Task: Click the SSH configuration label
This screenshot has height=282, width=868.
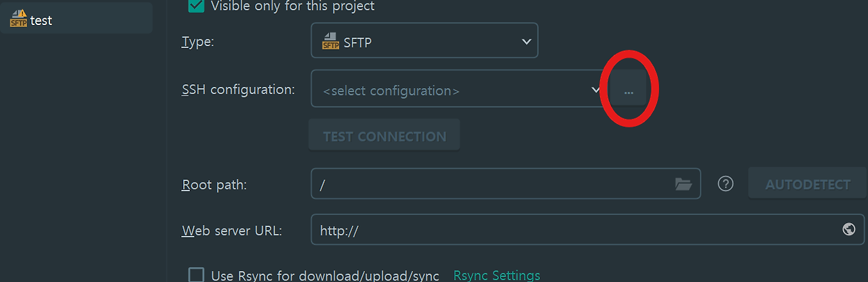Action: pyautogui.click(x=238, y=89)
